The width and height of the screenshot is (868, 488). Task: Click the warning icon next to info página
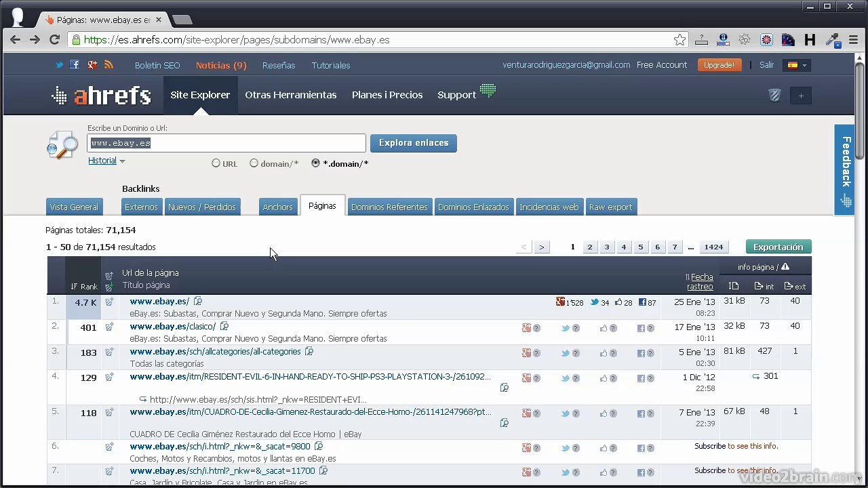click(x=785, y=266)
